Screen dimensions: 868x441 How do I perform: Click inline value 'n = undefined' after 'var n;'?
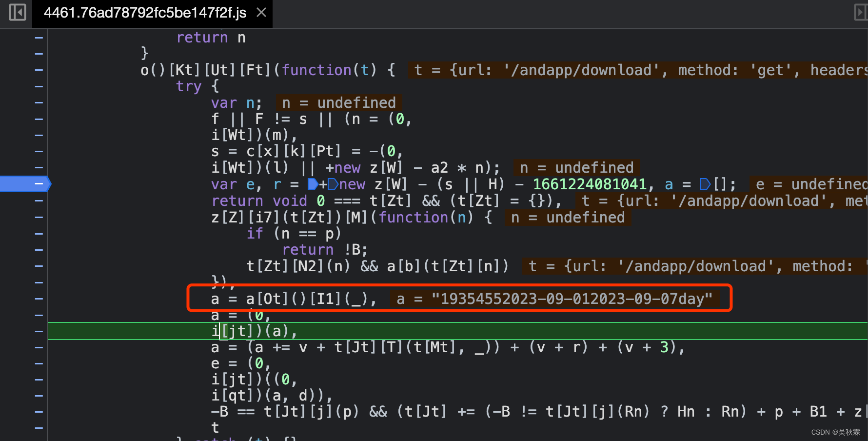(339, 103)
